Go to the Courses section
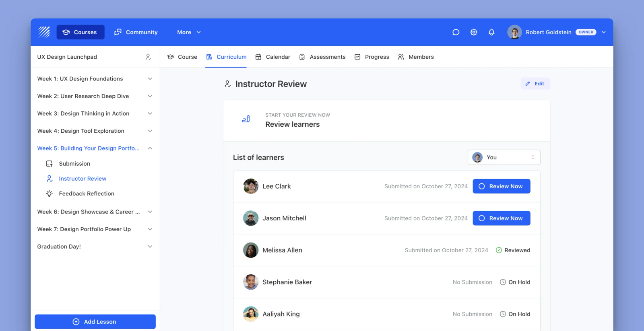This screenshot has width=644, height=331. click(x=80, y=32)
